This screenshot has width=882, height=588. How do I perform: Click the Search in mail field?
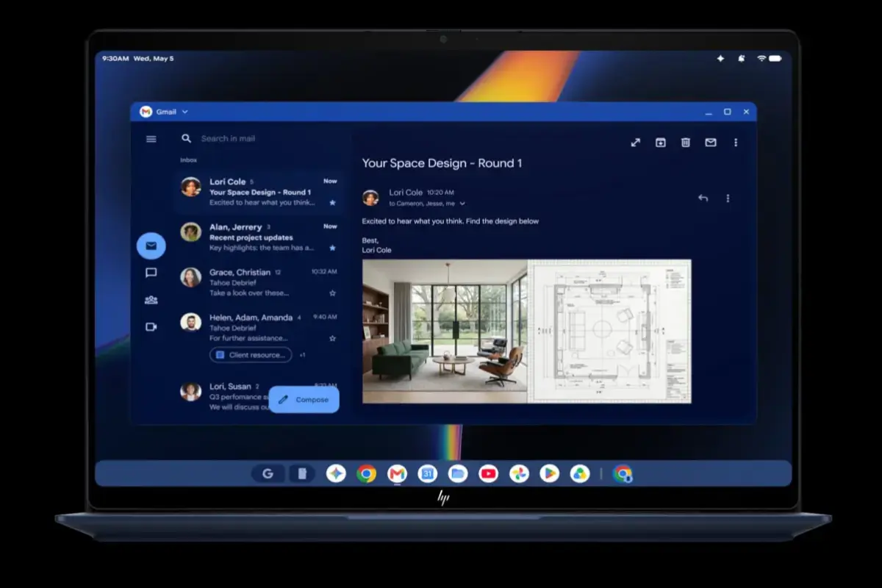pyautogui.click(x=228, y=138)
